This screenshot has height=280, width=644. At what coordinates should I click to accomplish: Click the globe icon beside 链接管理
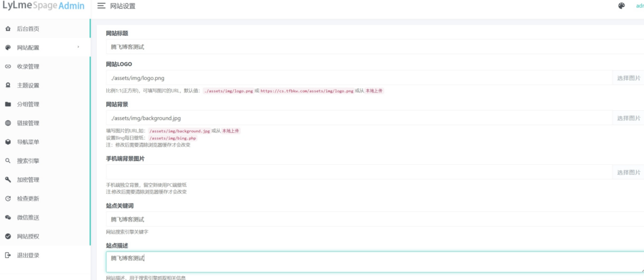[x=8, y=123]
